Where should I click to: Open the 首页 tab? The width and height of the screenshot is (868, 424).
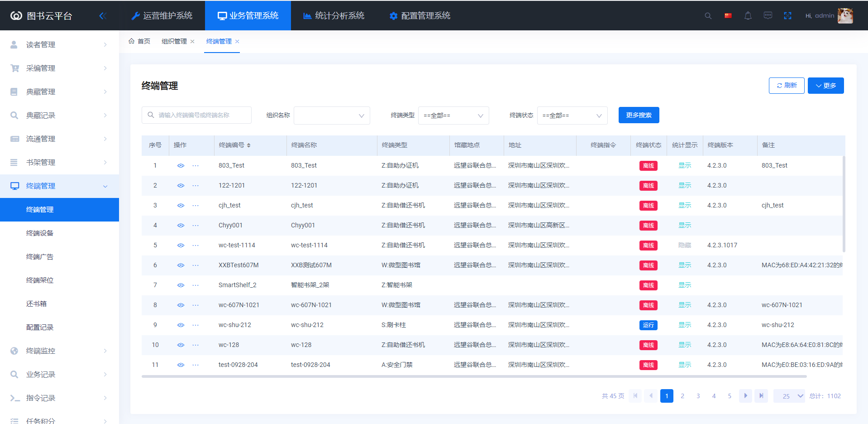point(139,42)
